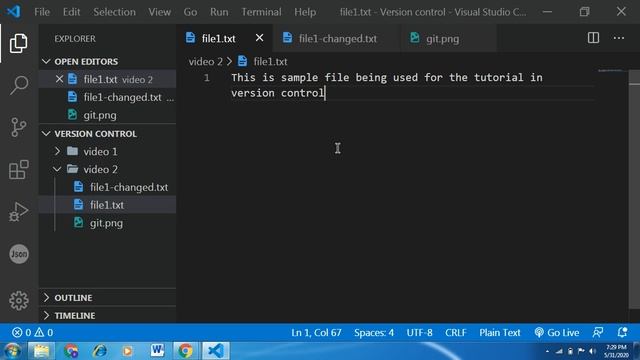
Task: Open the Explorer view in activity bar
Action: [x=19, y=43]
